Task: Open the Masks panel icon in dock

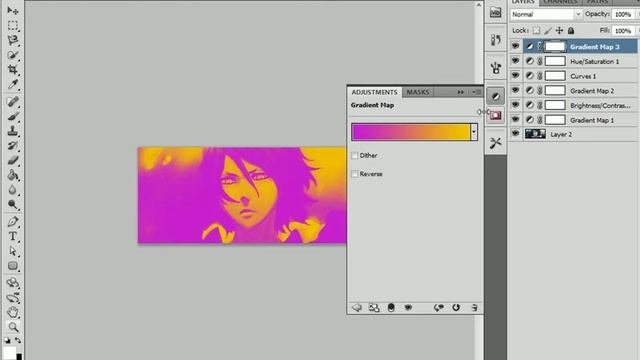Action: [496, 115]
